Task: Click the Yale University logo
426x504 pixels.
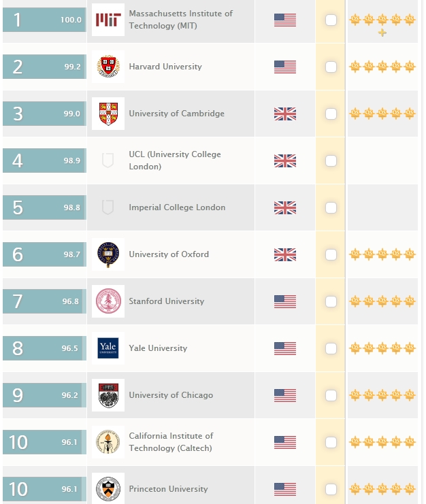Action: [108, 348]
